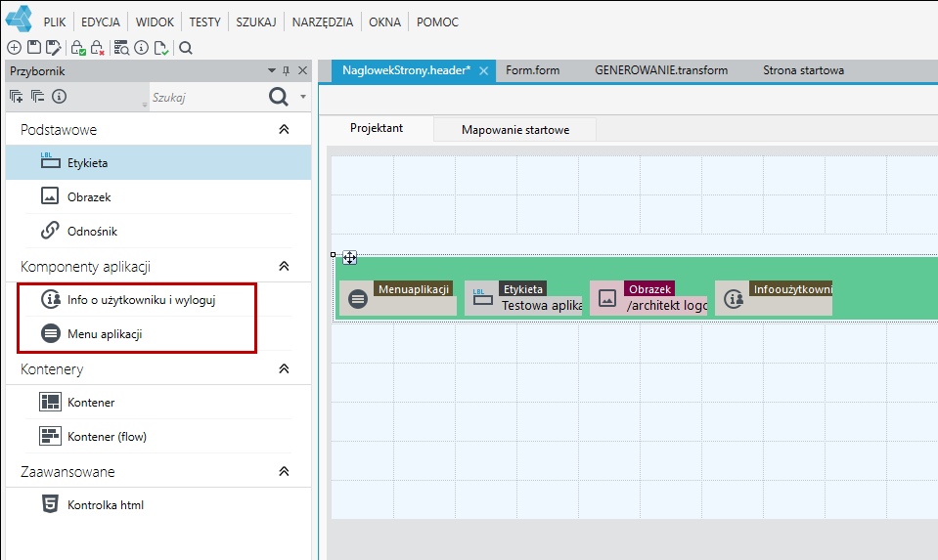938x560 pixels.
Task: Click the server search toolbar icon
Action: point(121,48)
